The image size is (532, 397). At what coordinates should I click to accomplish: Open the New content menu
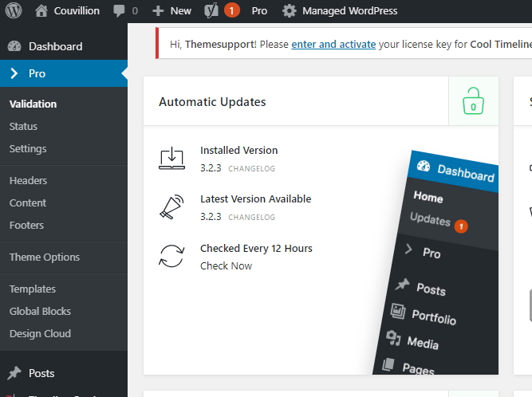[180, 11]
